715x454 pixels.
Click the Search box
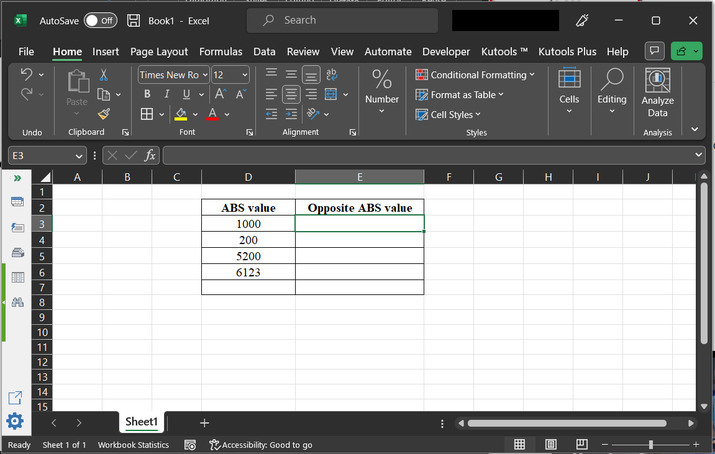click(x=342, y=21)
